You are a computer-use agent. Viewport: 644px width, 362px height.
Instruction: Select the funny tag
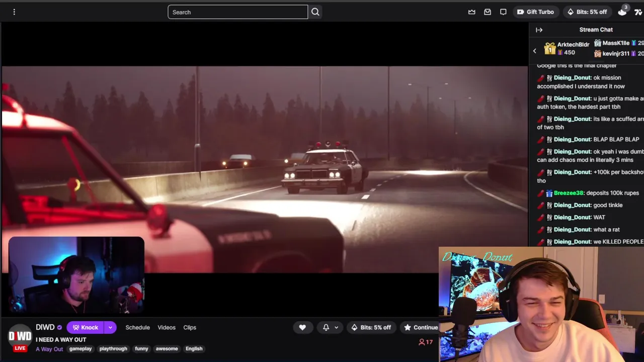141,348
